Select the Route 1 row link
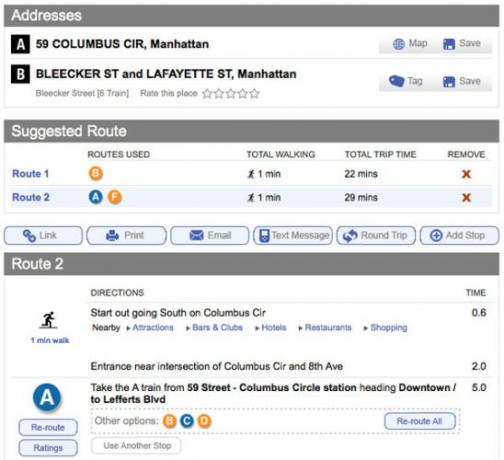The height and width of the screenshot is (460, 504). coord(31,173)
